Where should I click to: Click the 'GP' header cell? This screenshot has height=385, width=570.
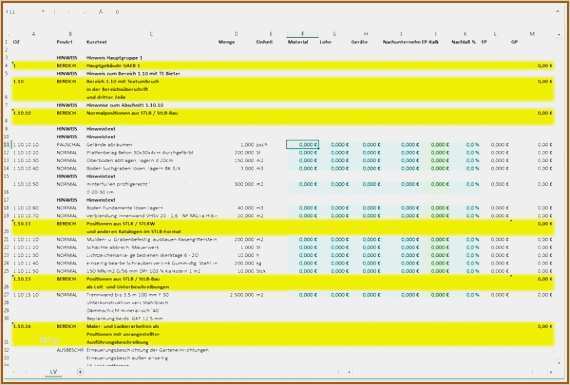click(514, 42)
